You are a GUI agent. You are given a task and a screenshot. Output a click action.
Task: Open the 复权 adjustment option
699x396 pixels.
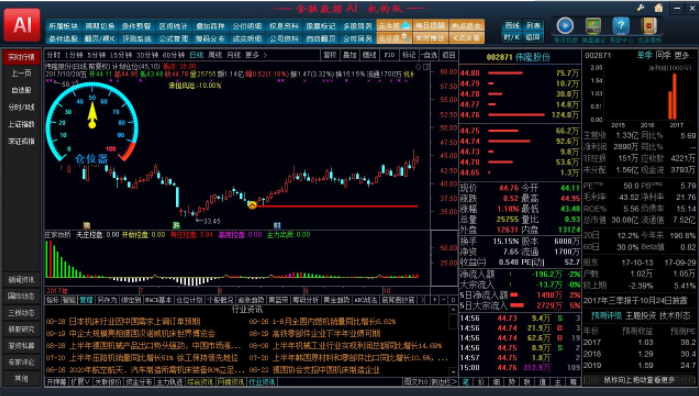(x=330, y=55)
